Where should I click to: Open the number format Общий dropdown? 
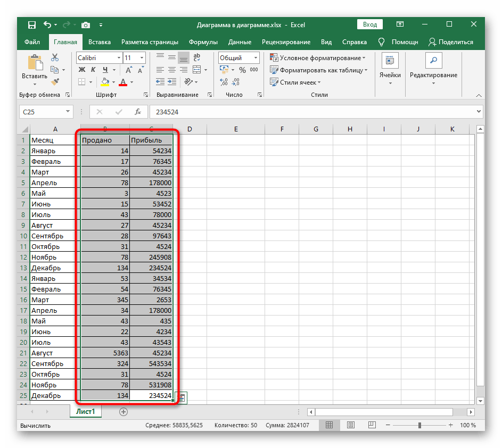(256, 58)
